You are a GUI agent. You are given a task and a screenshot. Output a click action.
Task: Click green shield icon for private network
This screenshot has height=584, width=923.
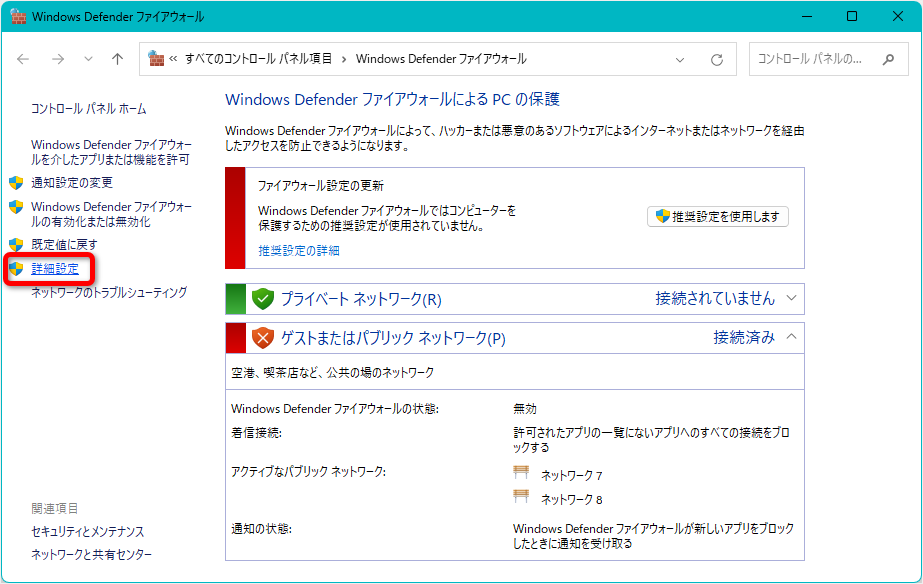pos(263,299)
